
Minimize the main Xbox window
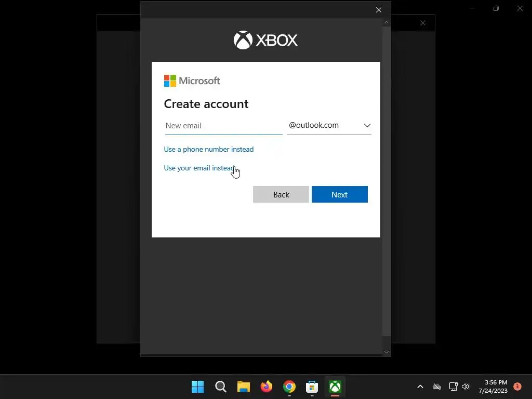click(x=472, y=8)
